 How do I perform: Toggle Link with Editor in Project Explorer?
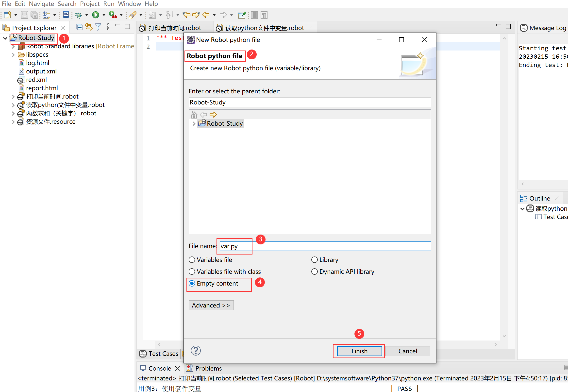tap(88, 27)
